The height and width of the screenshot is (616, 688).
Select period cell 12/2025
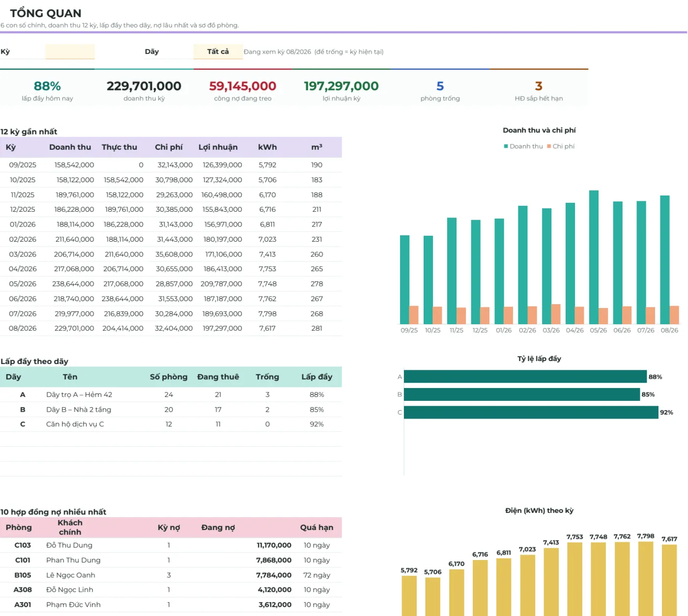[x=23, y=209]
